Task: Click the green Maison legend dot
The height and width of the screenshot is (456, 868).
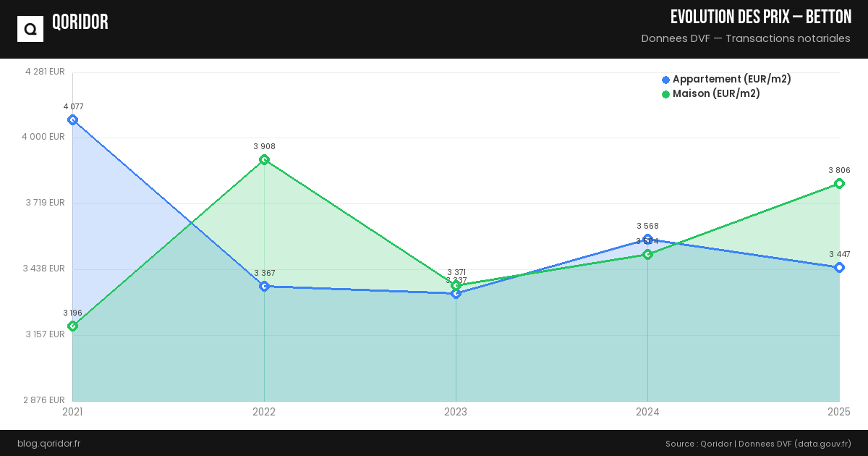Action: [665, 94]
